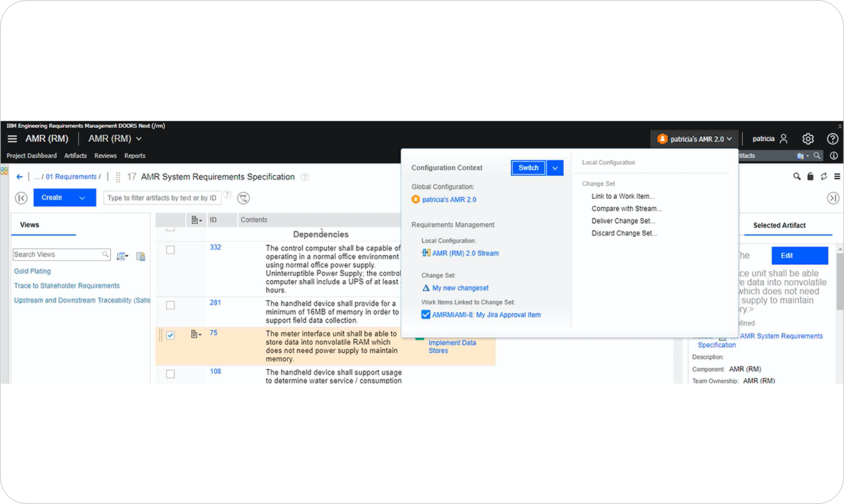
Task: Open artifact ID 332 link
Action: pyautogui.click(x=216, y=247)
